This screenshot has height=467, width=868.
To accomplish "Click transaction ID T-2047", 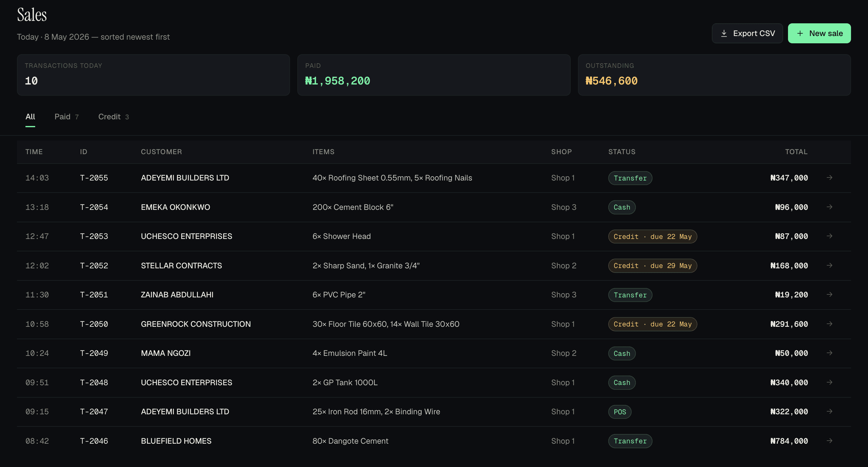I will pos(94,412).
